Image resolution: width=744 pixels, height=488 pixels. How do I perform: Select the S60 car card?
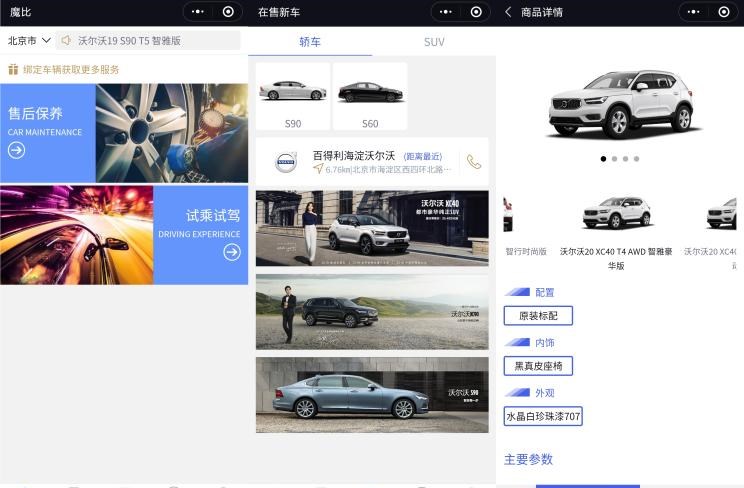(x=370, y=96)
